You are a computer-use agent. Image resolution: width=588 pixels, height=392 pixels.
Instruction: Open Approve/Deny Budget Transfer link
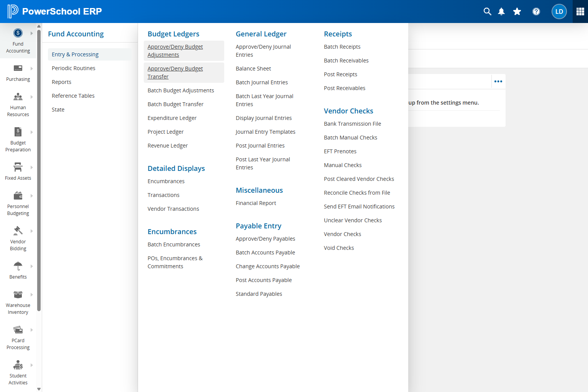[x=184, y=72]
